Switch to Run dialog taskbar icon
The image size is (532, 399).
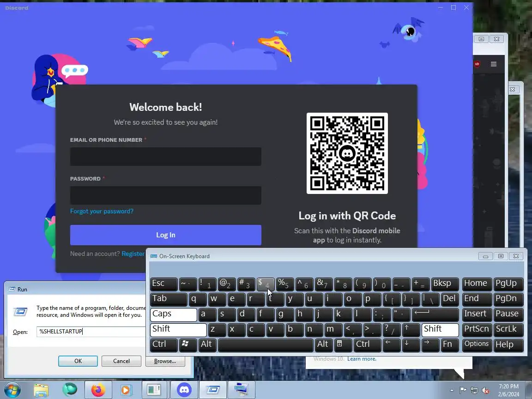tap(213, 390)
